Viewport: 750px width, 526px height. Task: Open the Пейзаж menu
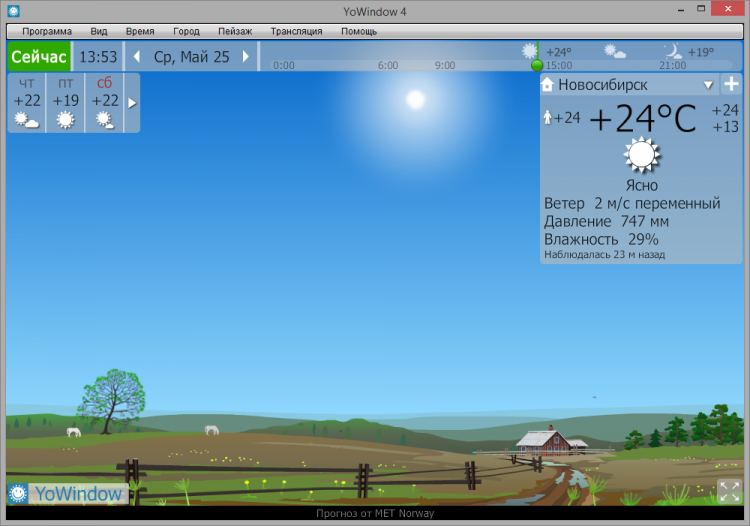235,32
